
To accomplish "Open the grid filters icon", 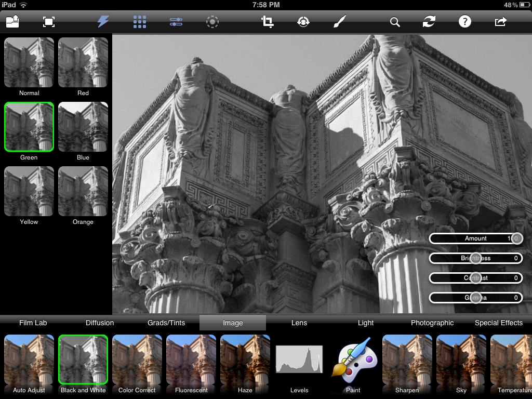I will (139, 22).
